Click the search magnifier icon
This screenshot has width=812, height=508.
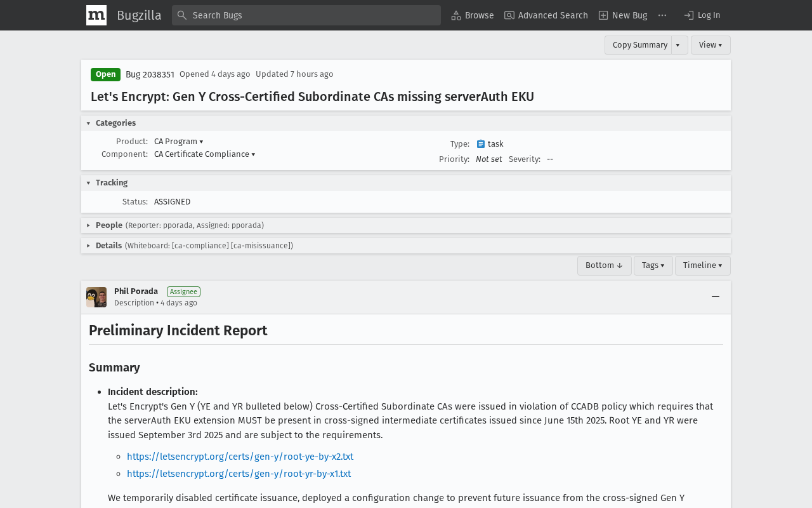point(182,15)
